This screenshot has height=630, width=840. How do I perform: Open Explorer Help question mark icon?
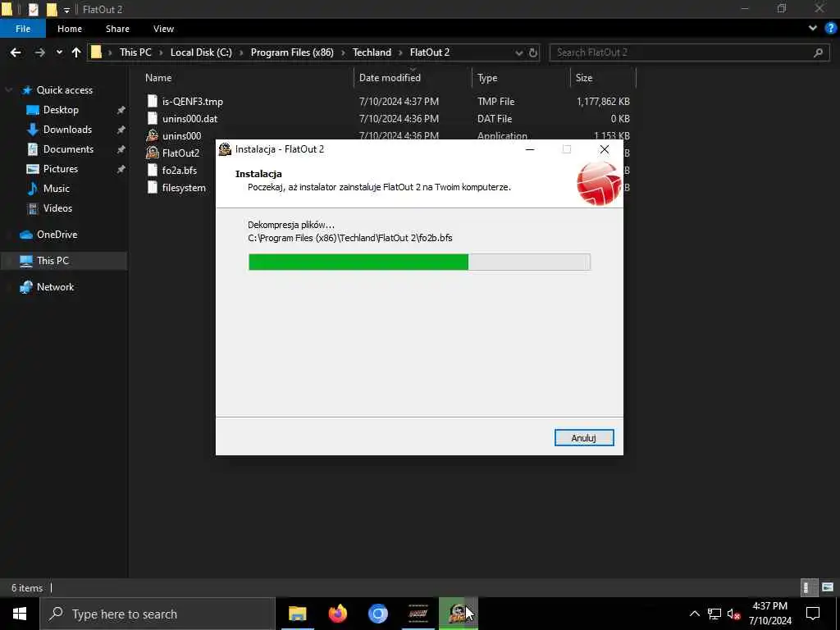tap(831, 29)
